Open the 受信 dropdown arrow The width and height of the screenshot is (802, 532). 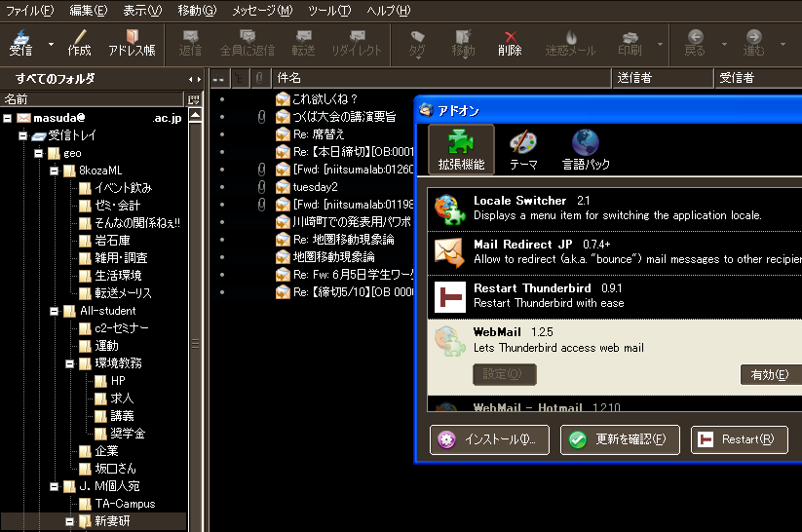click(51, 44)
